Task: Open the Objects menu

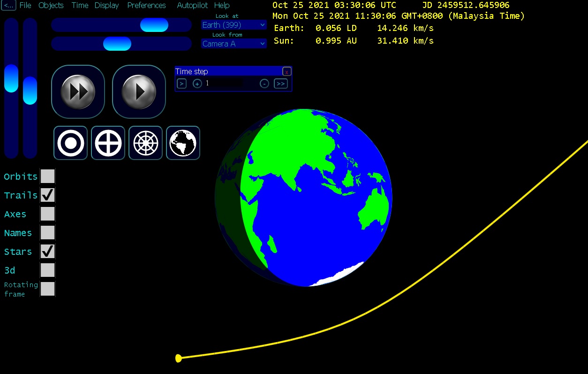Action: point(51,5)
